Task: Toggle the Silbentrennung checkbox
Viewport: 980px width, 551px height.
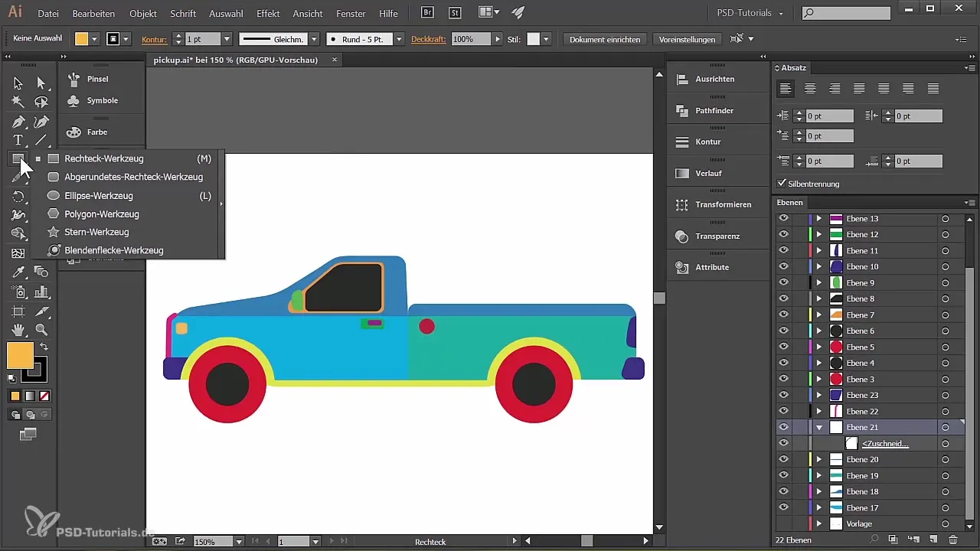Action: 782,184
